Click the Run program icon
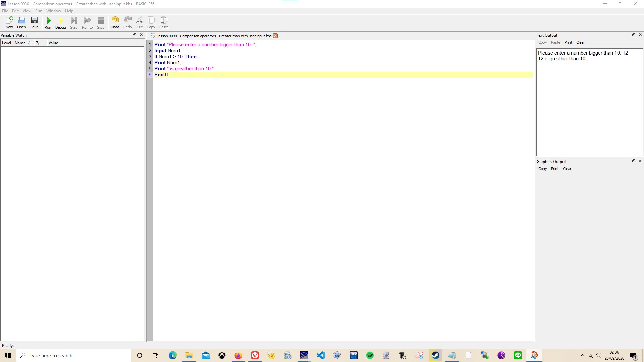The width and height of the screenshot is (644, 362). click(48, 23)
